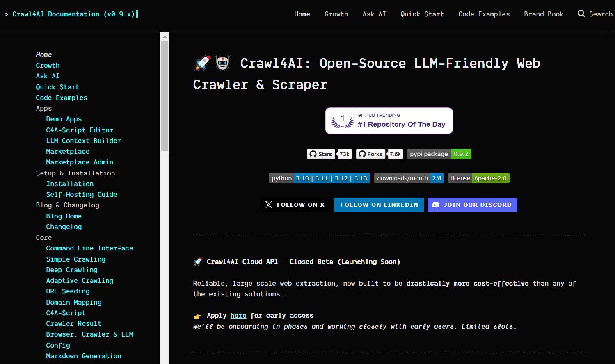Click the python versions badge
This screenshot has height=364, width=615.
319,178
